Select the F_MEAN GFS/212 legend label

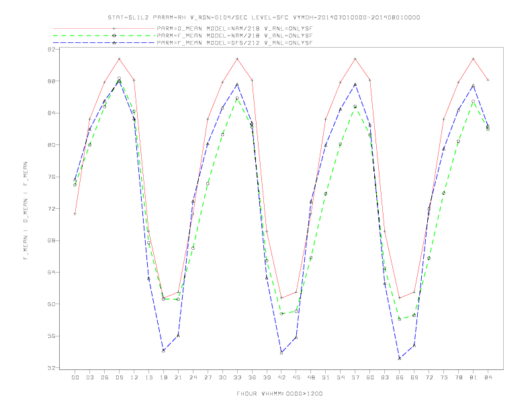pos(234,43)
